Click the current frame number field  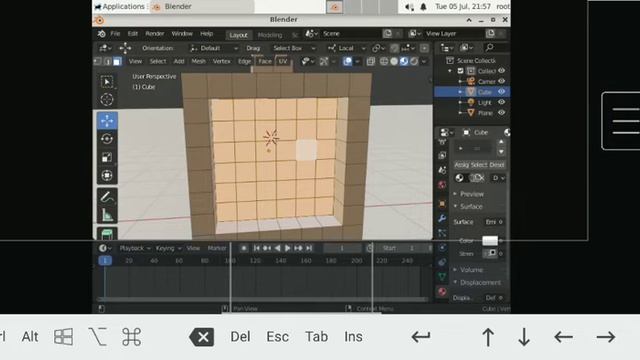342,248
